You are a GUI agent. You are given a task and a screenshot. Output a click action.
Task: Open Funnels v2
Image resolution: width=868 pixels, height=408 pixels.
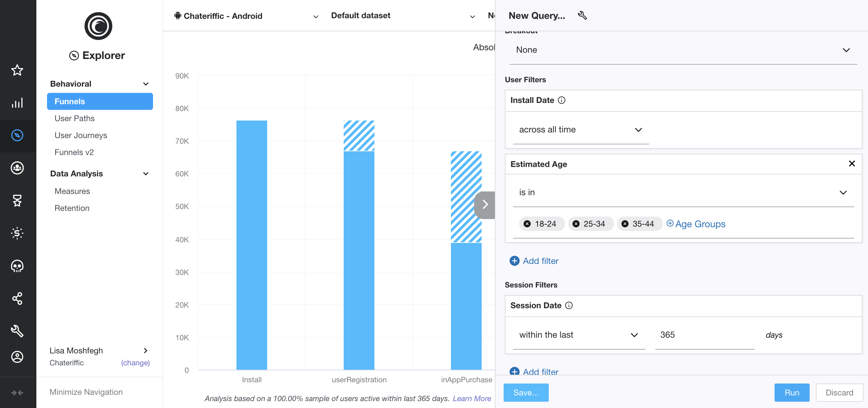pyautogui.click(x=74, y=153)
